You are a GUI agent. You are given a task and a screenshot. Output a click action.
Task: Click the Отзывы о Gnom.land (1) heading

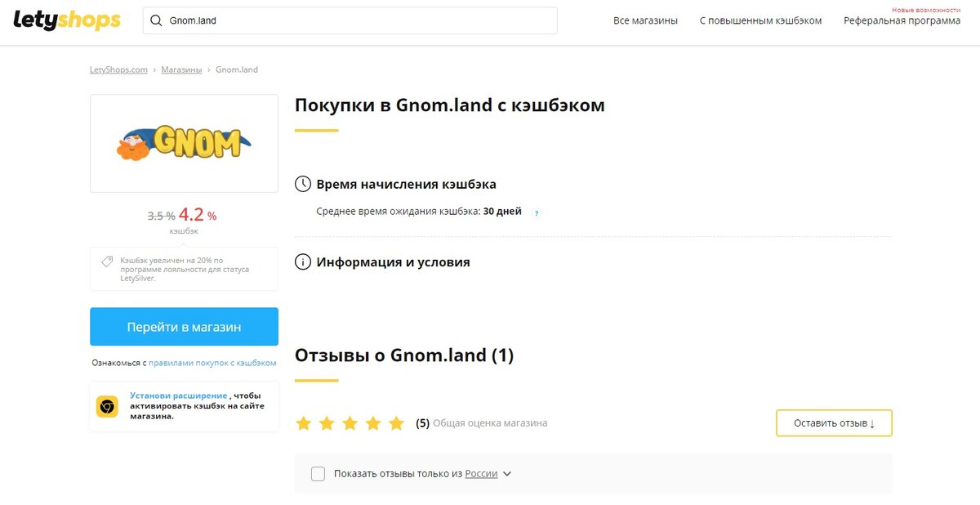tap(404, 355)
